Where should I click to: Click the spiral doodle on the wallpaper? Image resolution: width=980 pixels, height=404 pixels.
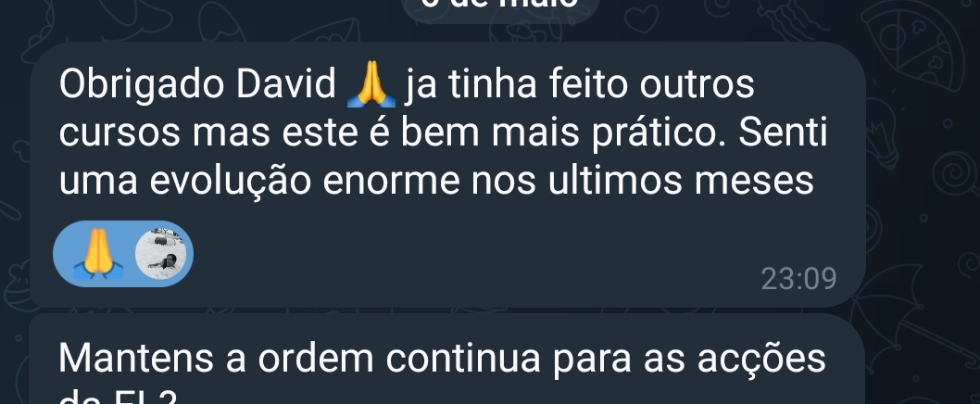(954, 172)
